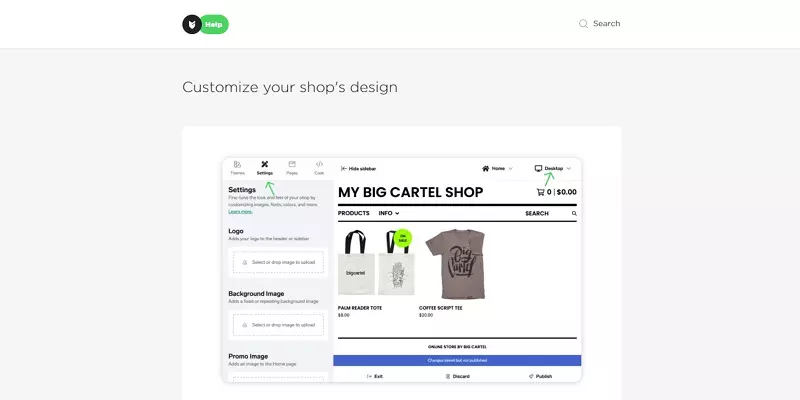The image size is (800, 400).
Task: Click the Learn more link in Settings
Action: (240, 211)
